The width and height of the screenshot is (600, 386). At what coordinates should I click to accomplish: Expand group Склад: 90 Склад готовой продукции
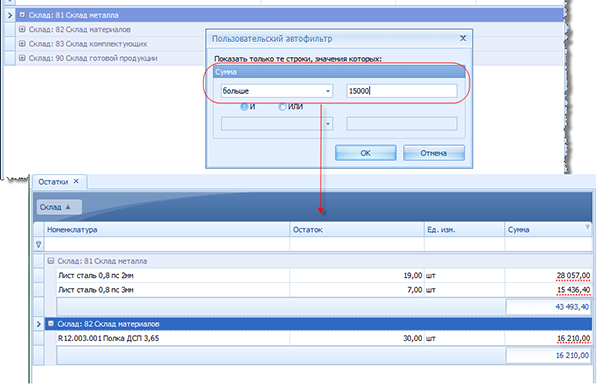coord(22,58)
